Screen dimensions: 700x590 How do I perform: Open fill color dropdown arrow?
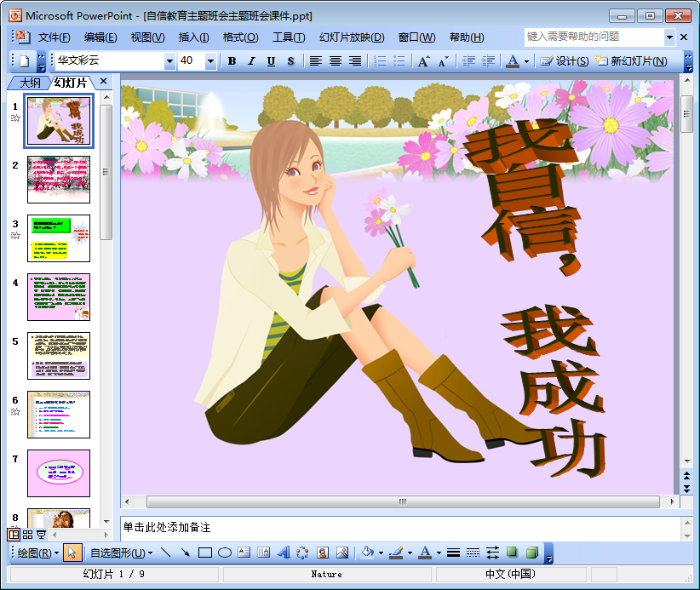pos(381,553)
